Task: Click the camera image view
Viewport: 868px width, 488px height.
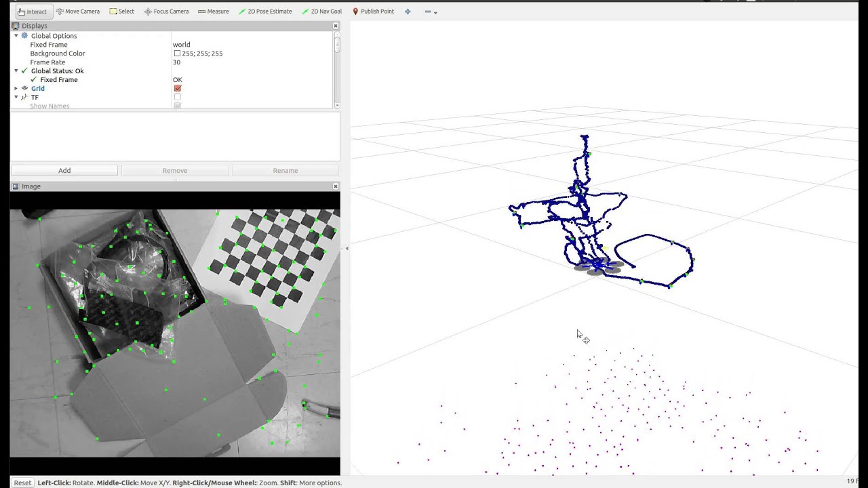Action: 175,333
